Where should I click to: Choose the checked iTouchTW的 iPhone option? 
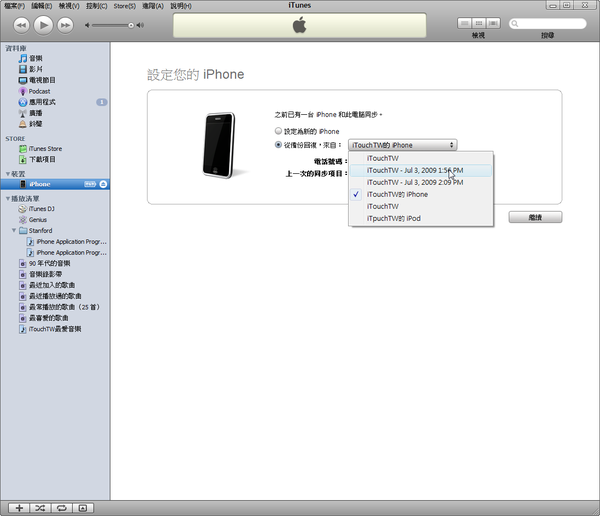point(421,194)
